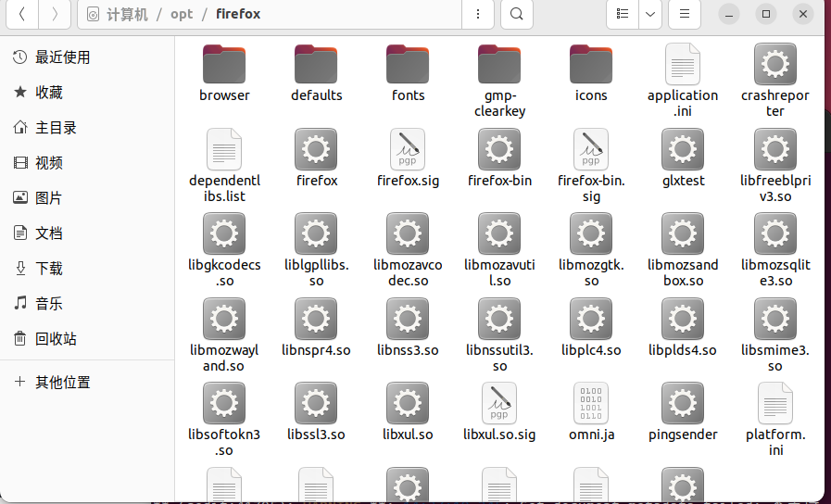Image resolution: width=831 pixels, height=504 pixels.
Task: Select the libmozsqlite3.so file icon
Action: (774, 233)
